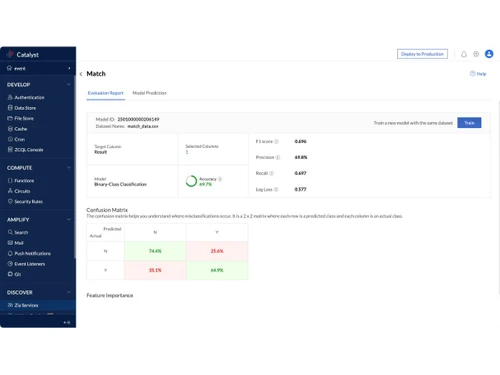Open Push Notifications in the sidebar
This screenshot has width=500, height=375.
pos(29,253)
